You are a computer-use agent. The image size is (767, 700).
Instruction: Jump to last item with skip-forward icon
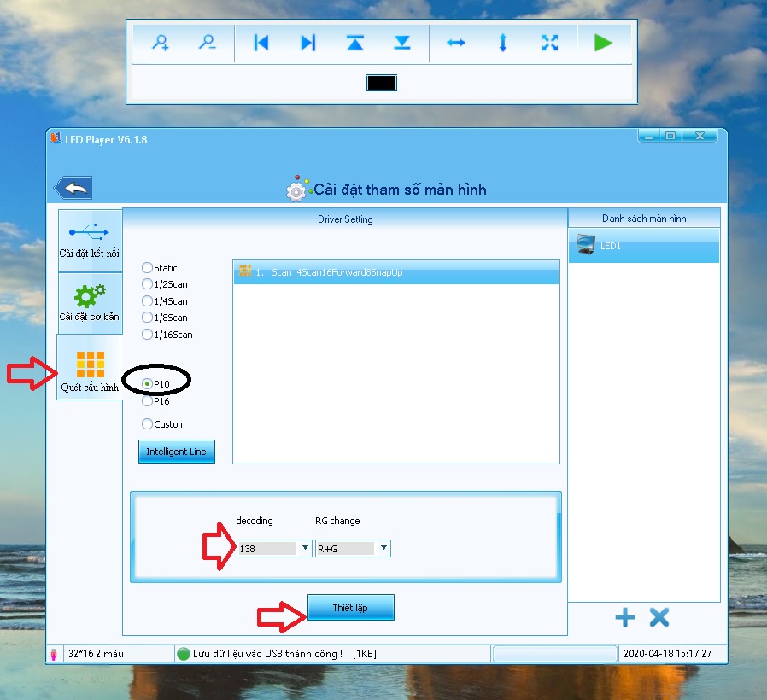(308, 43)
